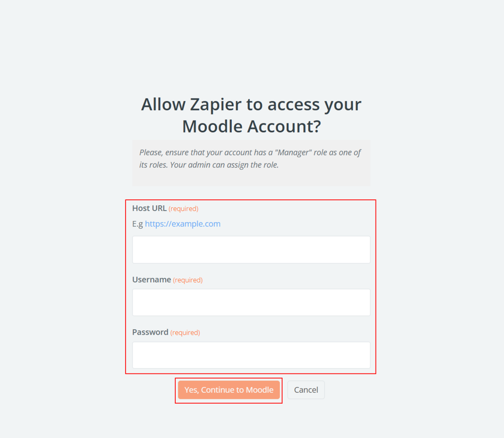The image size is (504, 438).
Task: Focus the Username text box
Action: click(x=251, y=302)
